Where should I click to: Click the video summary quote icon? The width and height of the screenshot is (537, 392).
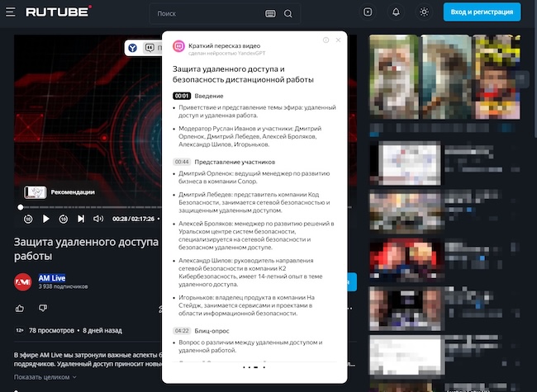click(x=150, y=48)
